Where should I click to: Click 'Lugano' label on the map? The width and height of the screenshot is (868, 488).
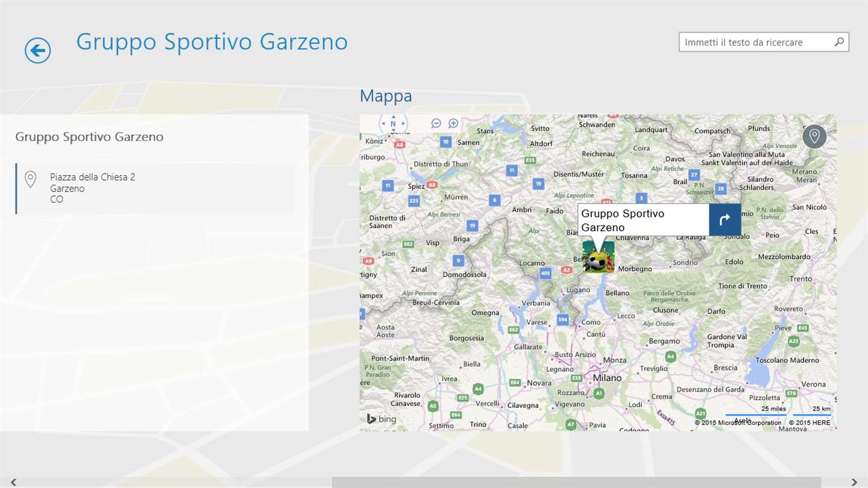(578, 290)
